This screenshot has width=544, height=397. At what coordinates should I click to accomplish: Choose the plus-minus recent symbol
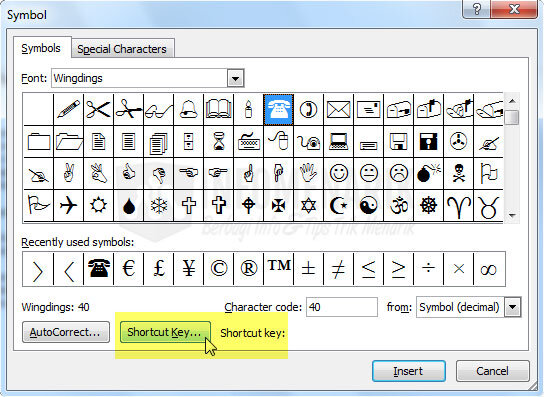click(308, 269)
